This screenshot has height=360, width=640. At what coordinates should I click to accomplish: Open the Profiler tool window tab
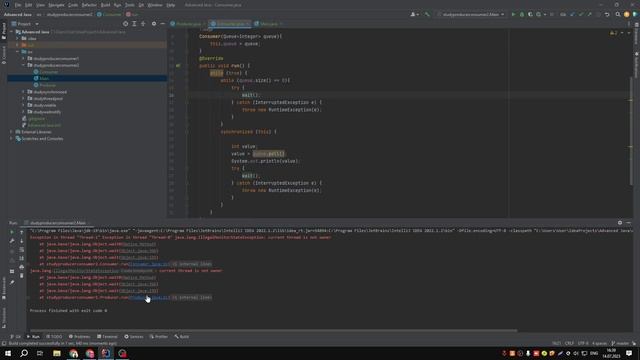pyautogui.click(x=159, y=337)
